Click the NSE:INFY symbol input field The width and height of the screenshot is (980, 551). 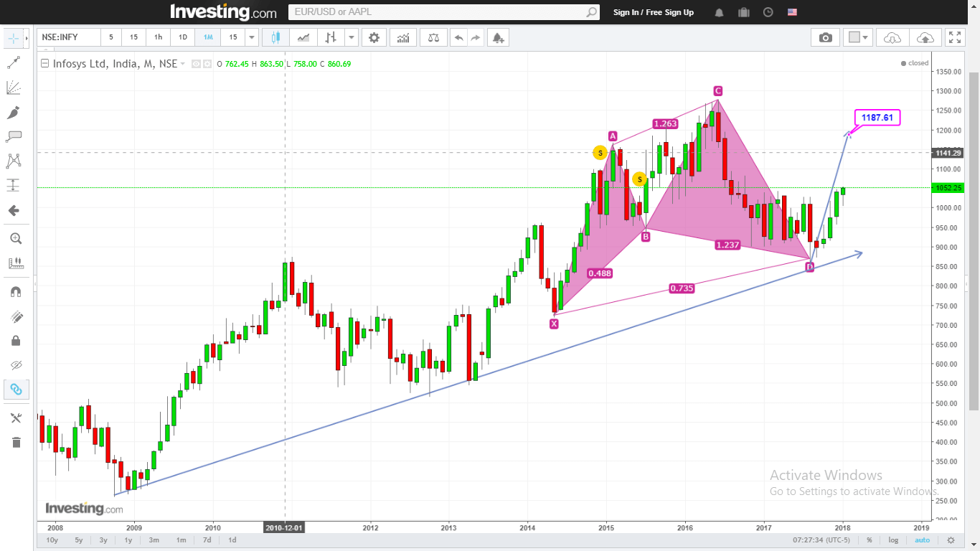pos(68,37)
